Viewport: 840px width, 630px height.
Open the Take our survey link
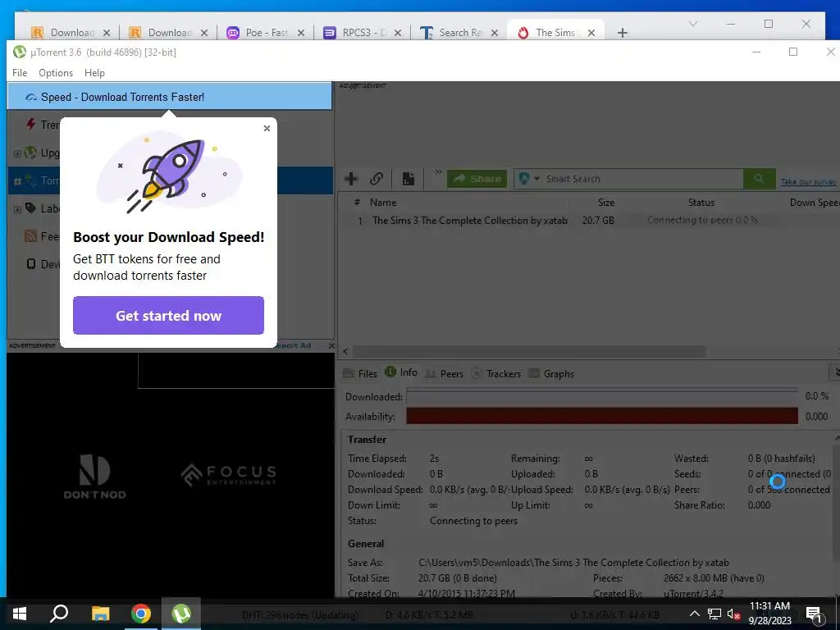808,181
